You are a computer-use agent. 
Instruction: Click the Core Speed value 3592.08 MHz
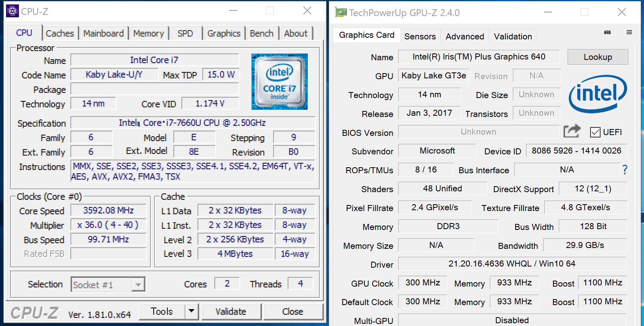click(x=108, y=210)
